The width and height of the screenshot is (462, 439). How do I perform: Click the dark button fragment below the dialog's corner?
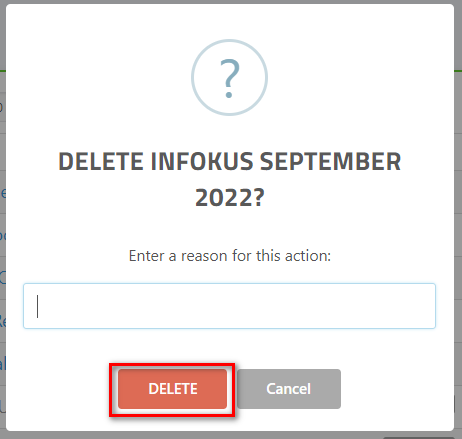(x=419, y=438)
